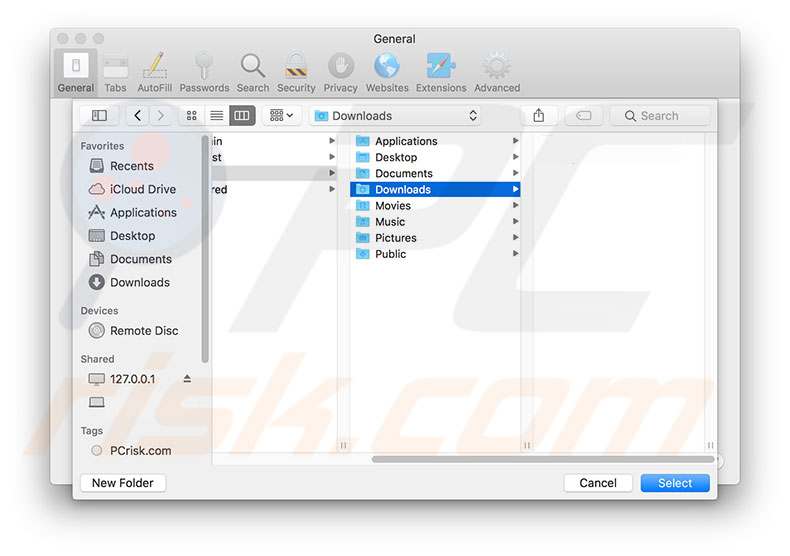Switch to the Tabs preferences pane

pos(115,73)
